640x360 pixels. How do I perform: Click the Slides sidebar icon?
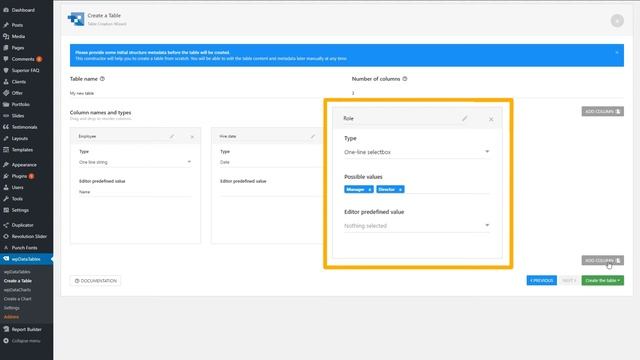pyautogui.click(x=6, y=116)
